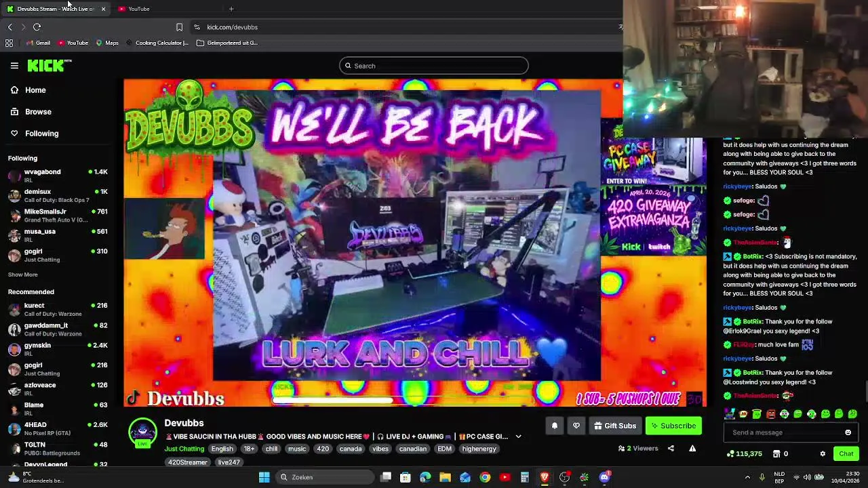This screenshot has height=488, width=868.
Task: Share the Devubbs stream
Action: (x=671, y=448)
